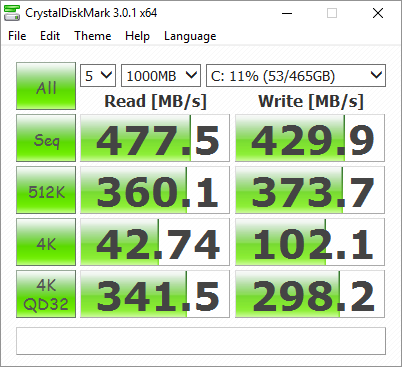Run the 4K QD32 test
The width and height of the screenshot is (402, 367).
coord(46,294)
